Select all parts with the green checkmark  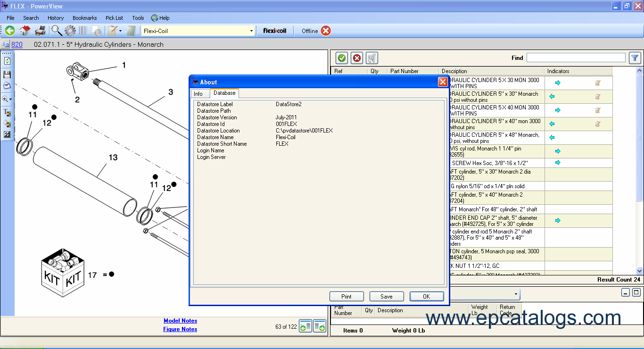342,58
